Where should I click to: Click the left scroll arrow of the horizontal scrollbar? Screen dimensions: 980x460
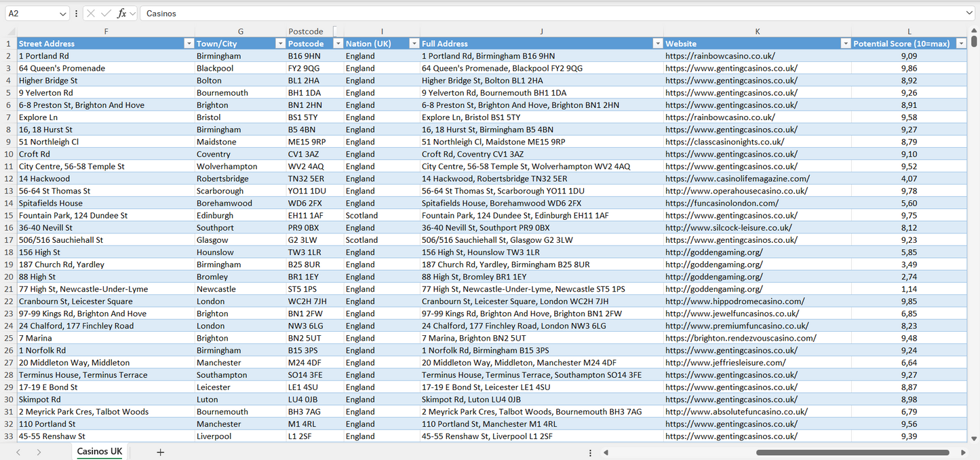coord(606,452)
